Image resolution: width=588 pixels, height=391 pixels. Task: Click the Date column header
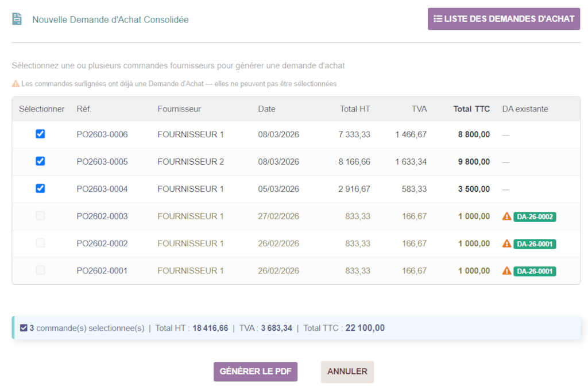(266, 109)
